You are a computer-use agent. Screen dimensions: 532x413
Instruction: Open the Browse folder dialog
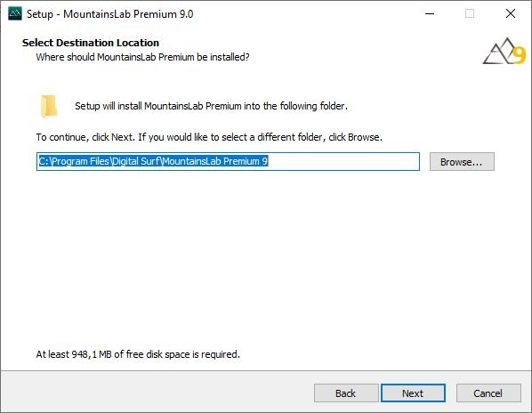tap(462, 162)
